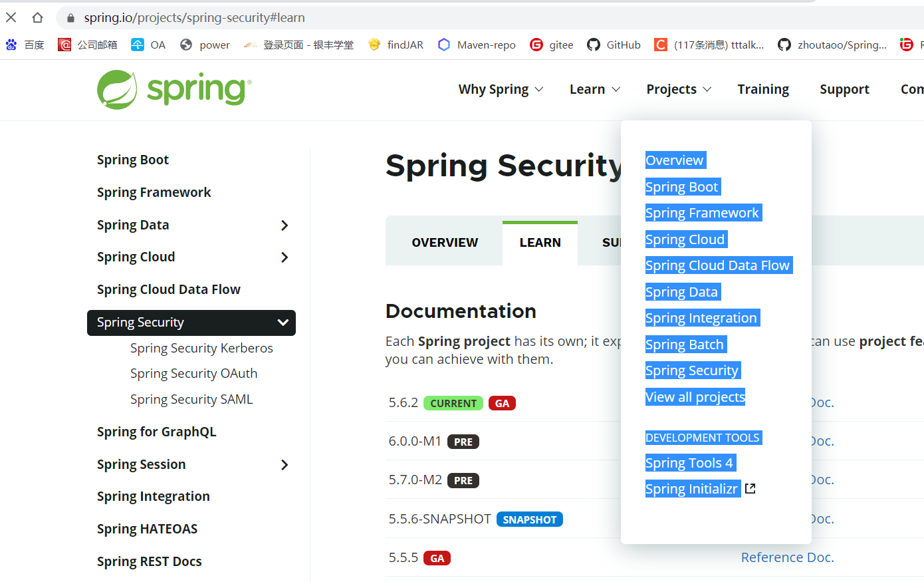Click the SNAPSHOT badge on 5.5.6-SNAPSHOT
The width and height of the screenshot is (924, 582).
tap(530, 519)
